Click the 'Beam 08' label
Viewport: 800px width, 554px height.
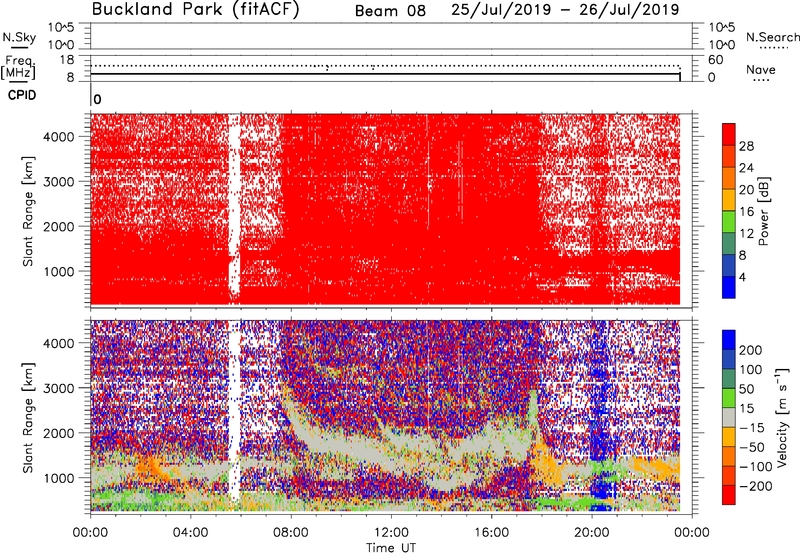click(390, 11)
